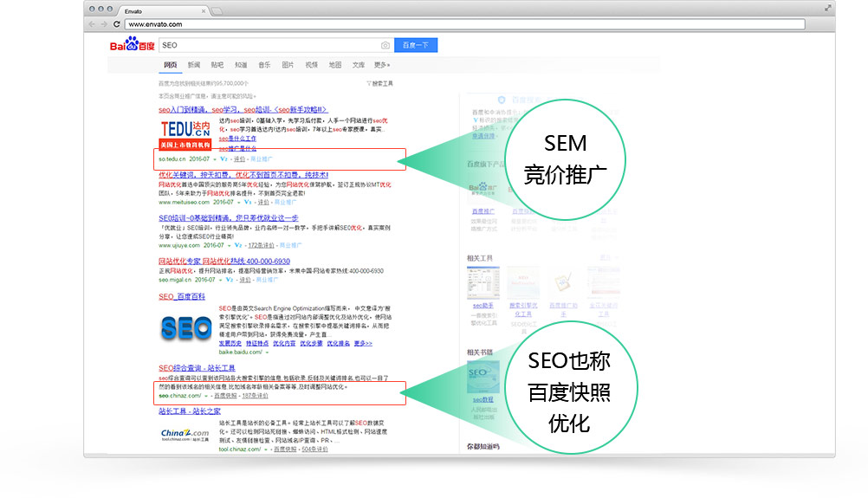This screenshot has height=498, width=868.
Task: Switch to the 新闻 tab
Action: (194, 65)
